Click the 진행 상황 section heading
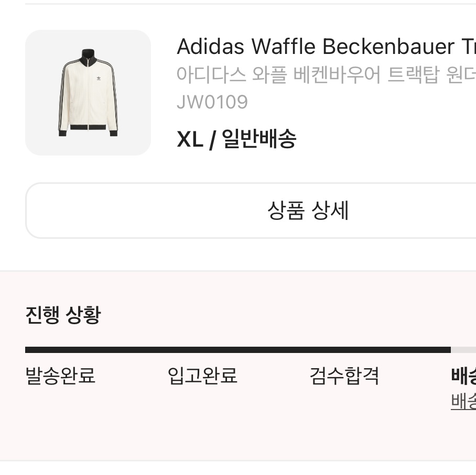476x475 pixels. [x=63, y=315]
